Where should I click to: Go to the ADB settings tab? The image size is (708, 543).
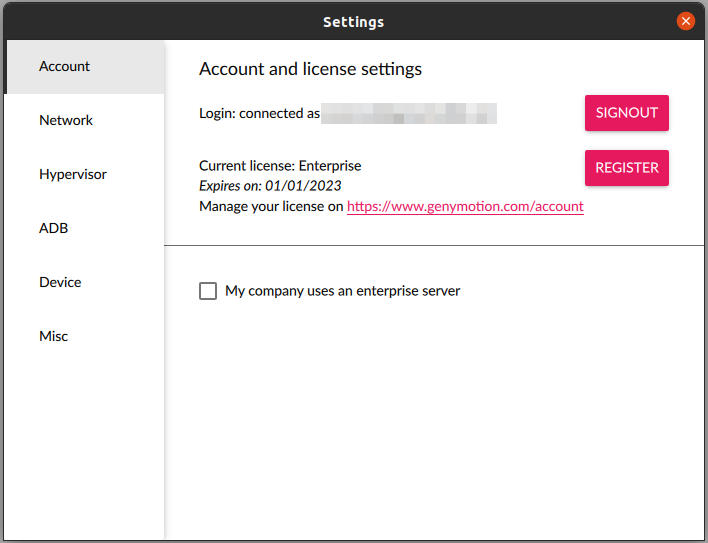pos(54,229)
